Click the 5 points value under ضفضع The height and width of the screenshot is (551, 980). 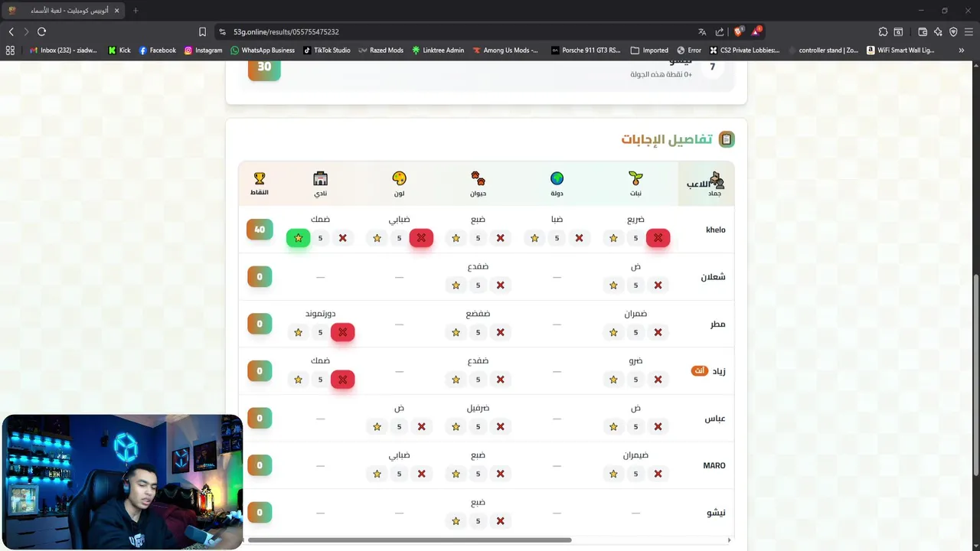click(478, 332)
